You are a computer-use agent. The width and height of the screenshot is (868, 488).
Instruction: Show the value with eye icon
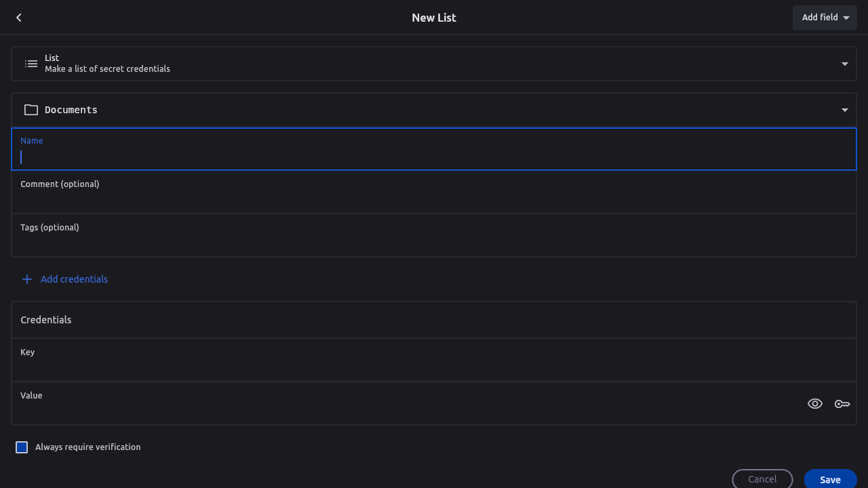[815, 404]
